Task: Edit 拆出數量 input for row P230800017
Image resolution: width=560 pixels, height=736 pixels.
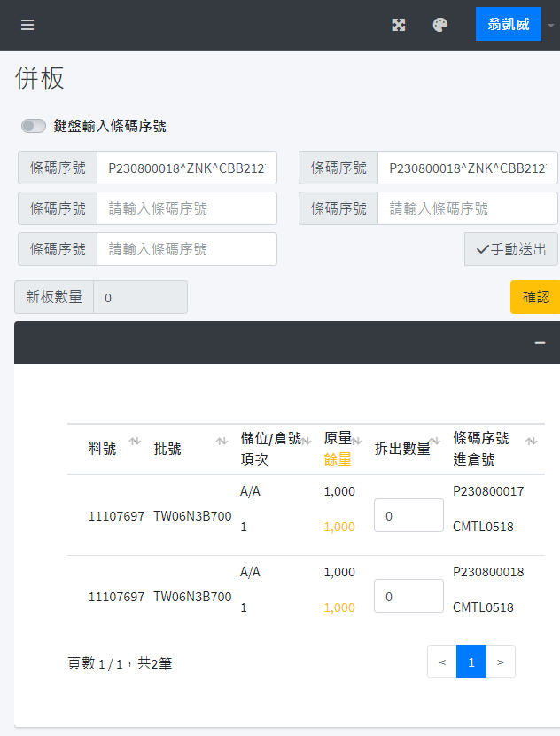Action: click(408, 515)
